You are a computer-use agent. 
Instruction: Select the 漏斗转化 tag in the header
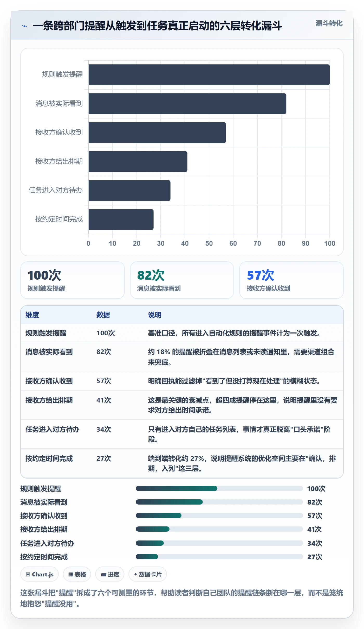click(x=329, y=23)
